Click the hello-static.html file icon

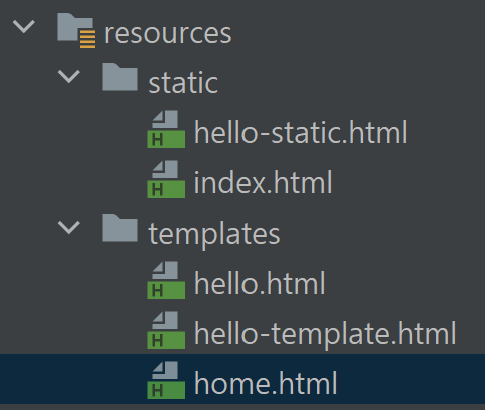166,129
